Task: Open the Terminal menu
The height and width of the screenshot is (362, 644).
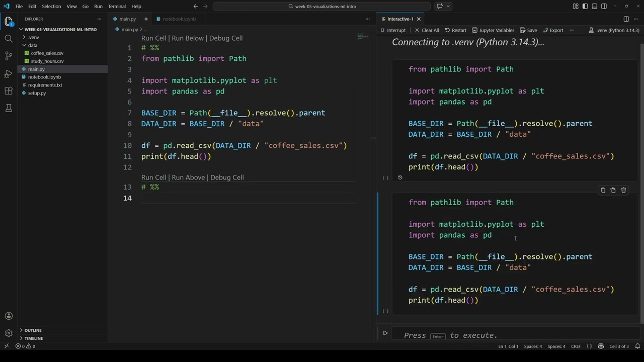Action: point(116,6)
